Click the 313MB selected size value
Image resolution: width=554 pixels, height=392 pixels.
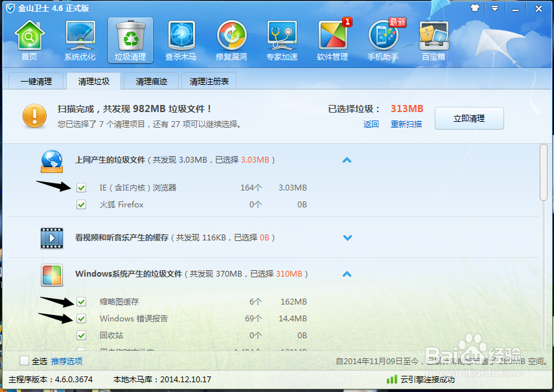(x=407, y=109)
